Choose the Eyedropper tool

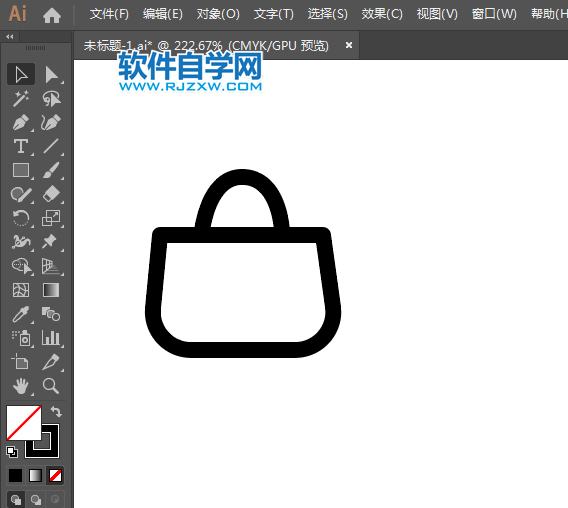[21, 314]
